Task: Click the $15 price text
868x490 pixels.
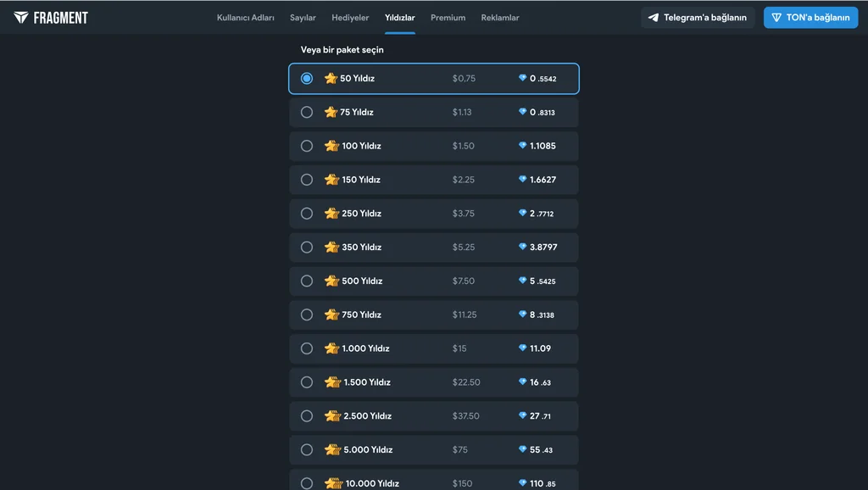Action: tap(459, 348)
